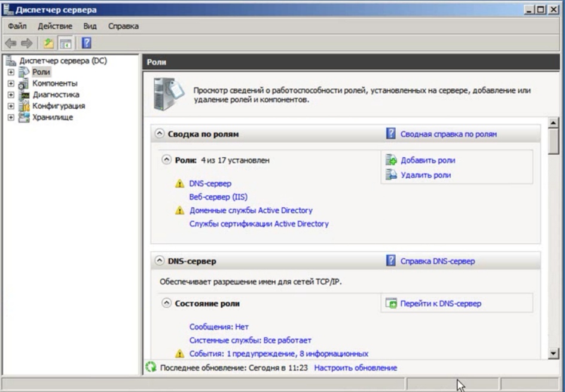Toggle the console tree pane toolbar icon
Screen dimensions: 565x392
tap(66, 43)
